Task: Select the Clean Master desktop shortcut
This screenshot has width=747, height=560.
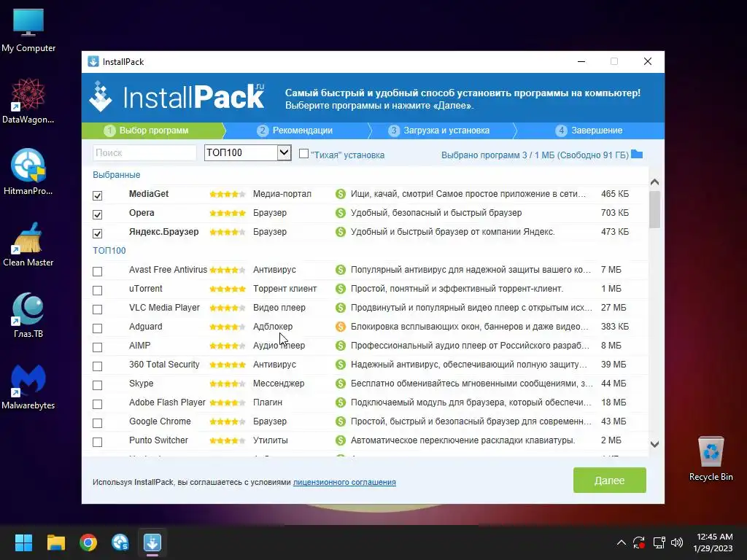Action: coord(28,244)
